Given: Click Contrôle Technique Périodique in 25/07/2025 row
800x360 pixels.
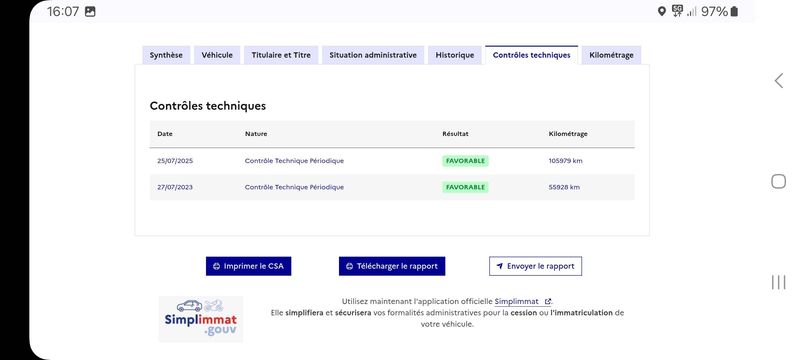Looking at the screenshot, I should point(294,161).
